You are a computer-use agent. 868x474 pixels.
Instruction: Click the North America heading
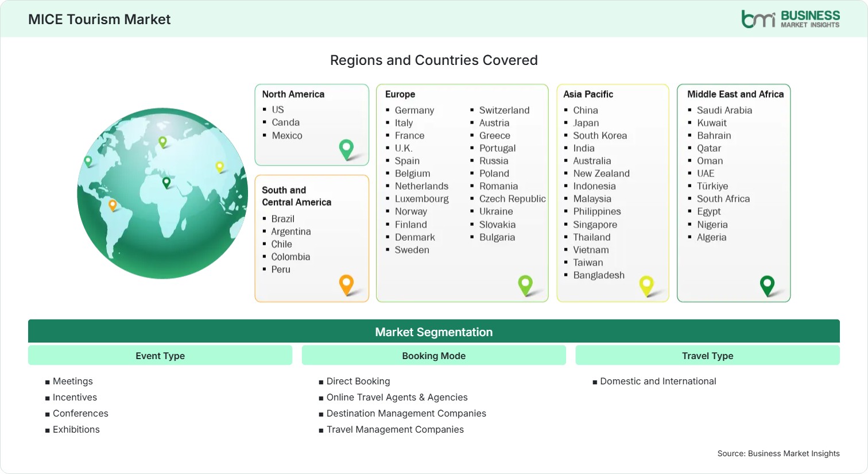293,94
